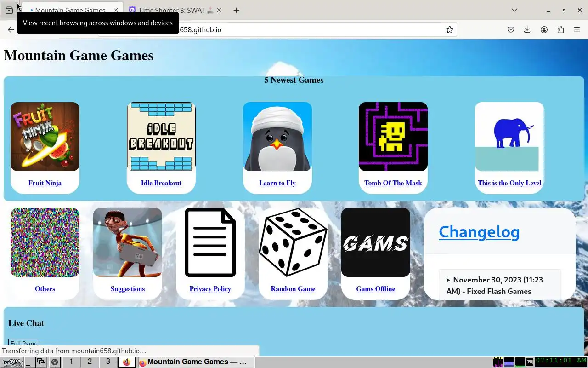Click the Others static noise image
This screenshot has height=368, width=588.
pyautogui.click(x=45, y=242)
